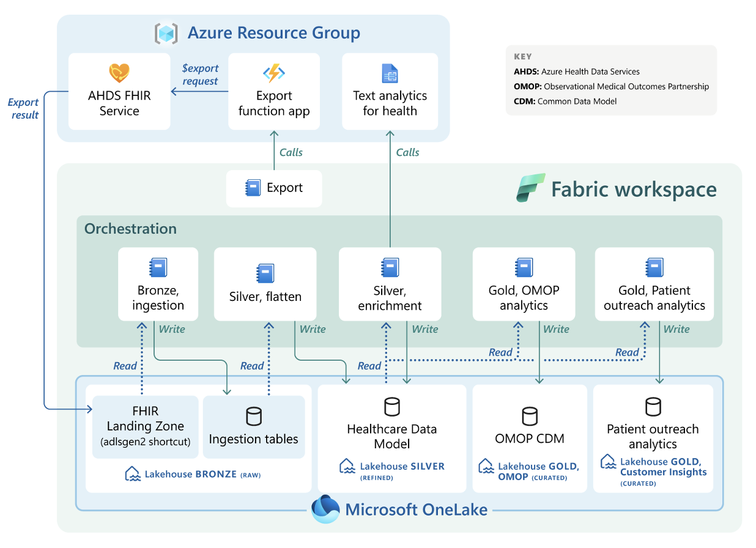Click the Bronze, ingestion notebook icon
The image size is (756, 548).
158,268
